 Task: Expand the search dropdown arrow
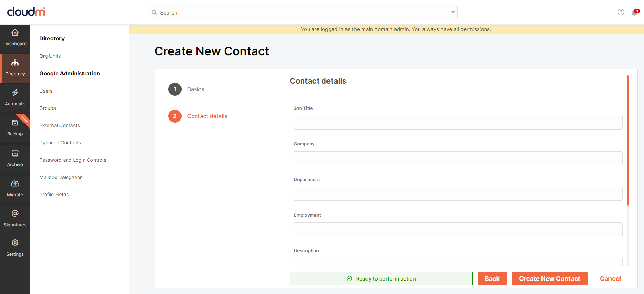pos(453,12)
